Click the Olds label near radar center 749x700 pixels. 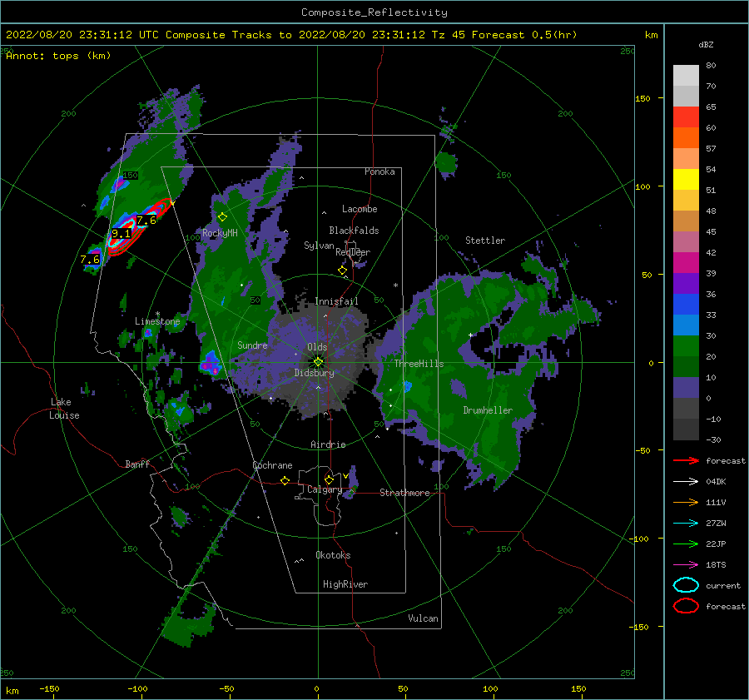(317, 347)
